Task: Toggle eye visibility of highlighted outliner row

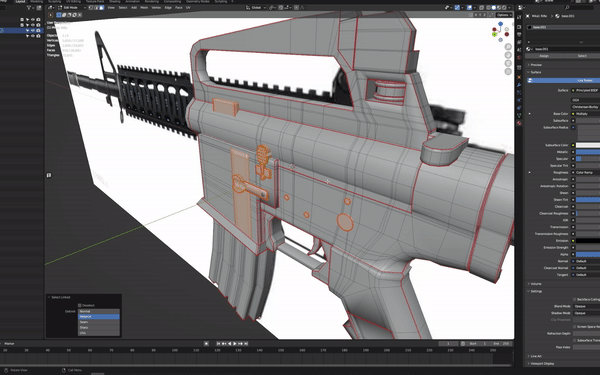Action: pyautogui.click(x=33, y=30)
